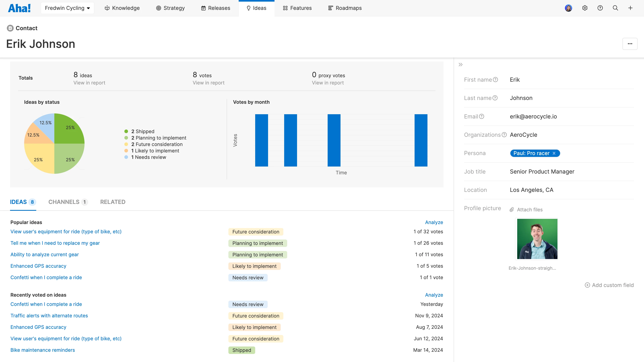Image resolution: width=644 pixels, height=362 pixels.
Task: Click the Shipped slice of the pie chart
Action: [x=70, y=128]
